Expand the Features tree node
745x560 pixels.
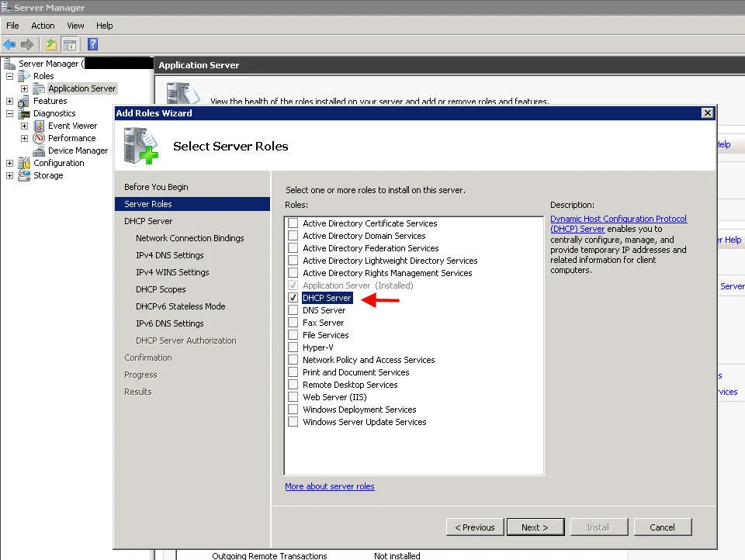pos(9,101)
